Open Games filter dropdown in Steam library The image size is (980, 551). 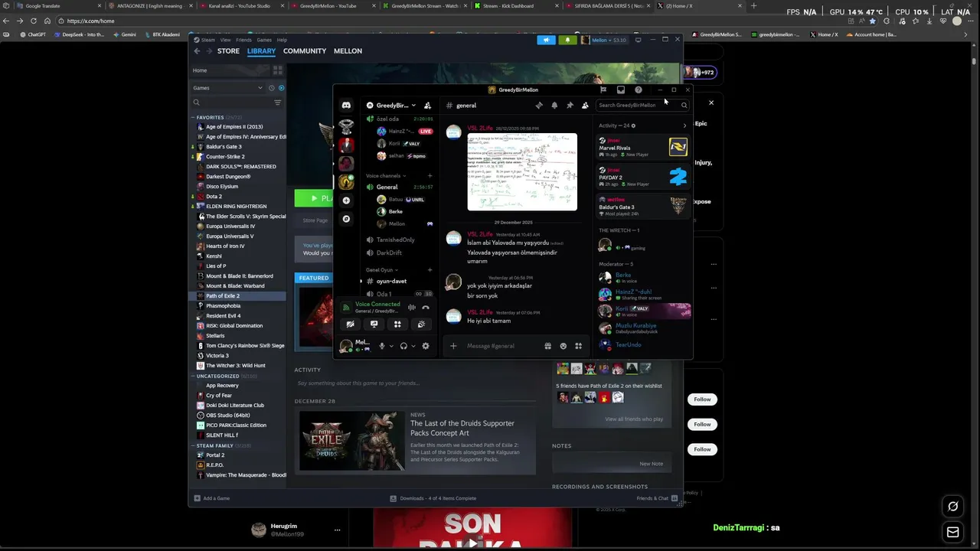tap(227, 88)
